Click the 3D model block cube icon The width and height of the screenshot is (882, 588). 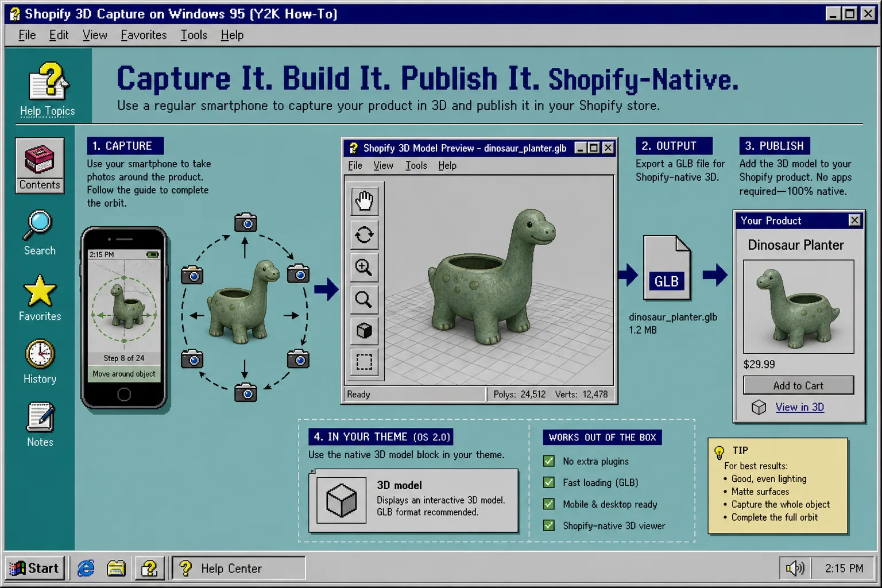tap(342, 500)
